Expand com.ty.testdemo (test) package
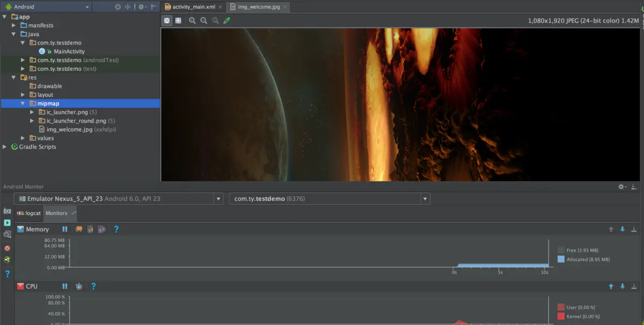 point(23,69)
